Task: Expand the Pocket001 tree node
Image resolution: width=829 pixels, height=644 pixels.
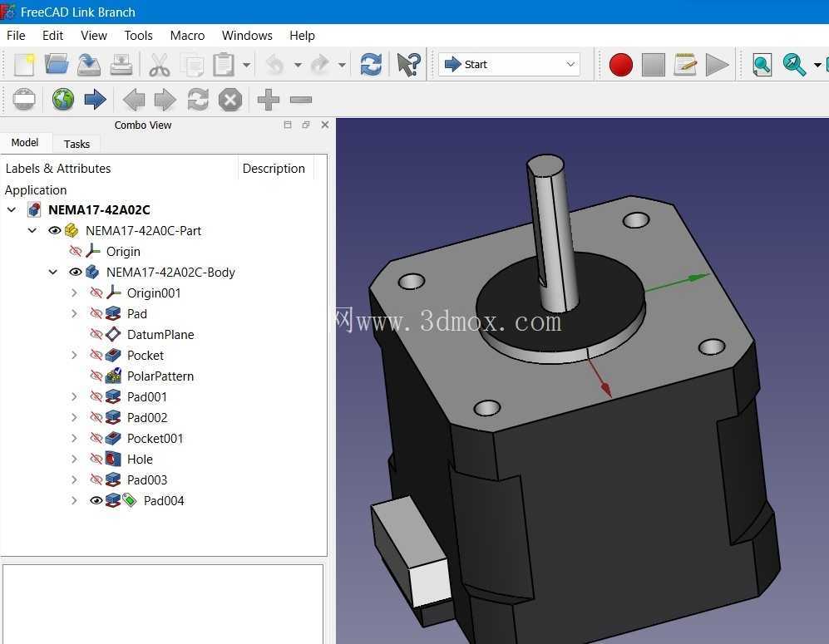Action: click(x=74, y=439)
